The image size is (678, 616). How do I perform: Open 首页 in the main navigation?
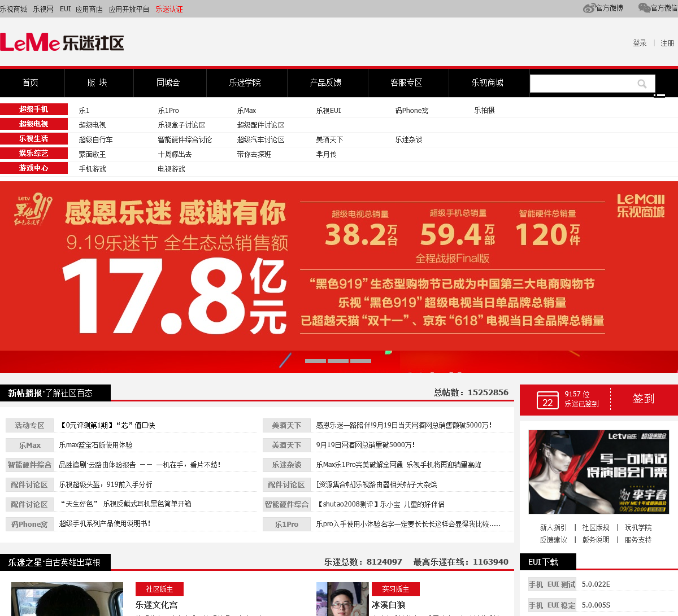point(31,82)
